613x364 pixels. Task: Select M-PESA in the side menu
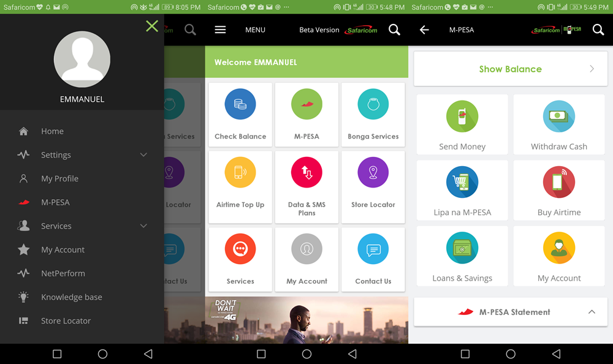55,202
